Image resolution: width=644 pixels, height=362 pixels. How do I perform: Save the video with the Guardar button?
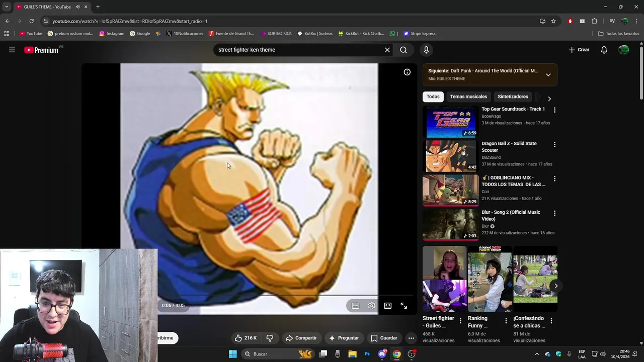pyautogui.click(x=384, y=338)
